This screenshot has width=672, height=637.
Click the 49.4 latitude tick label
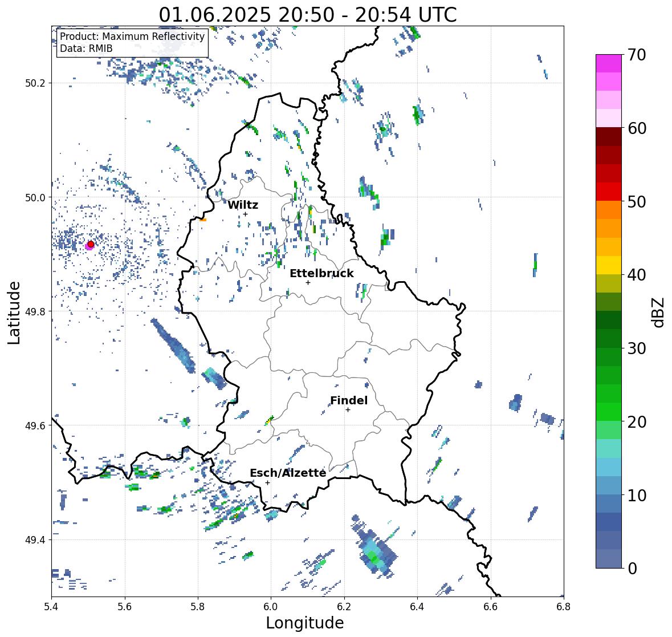click(35, 540)
